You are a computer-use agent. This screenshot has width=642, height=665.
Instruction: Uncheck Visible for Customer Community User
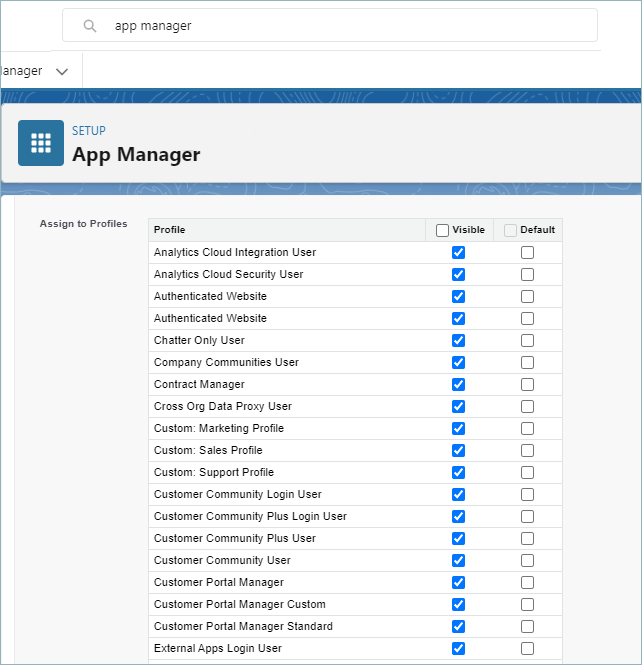click(x=458, y=561)
